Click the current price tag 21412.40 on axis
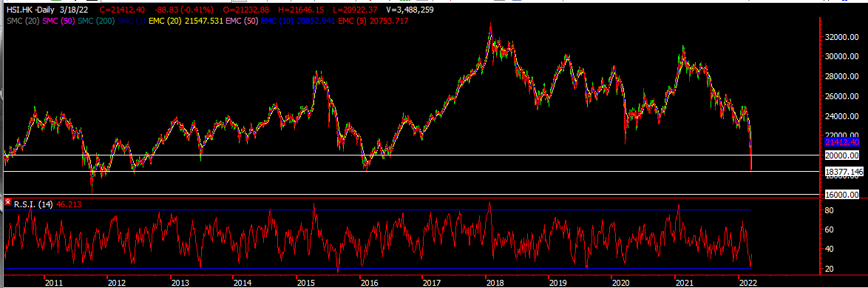 841,143
